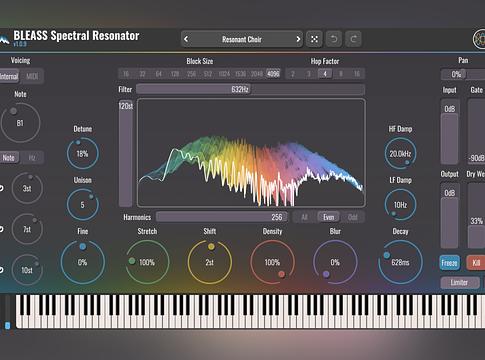Set block size to 64
Viewport: 485px width, 360px height.
[159, 74]
